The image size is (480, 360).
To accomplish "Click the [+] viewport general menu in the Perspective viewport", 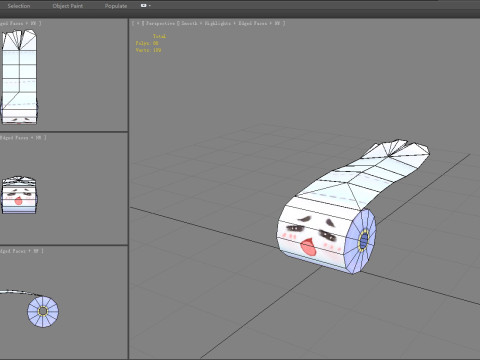I will click(x=138, y=24).
